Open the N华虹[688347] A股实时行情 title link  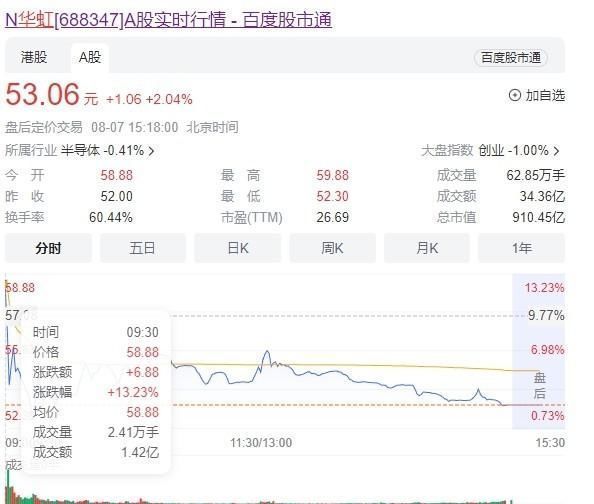pyautogui.click(x=169, y=20)
